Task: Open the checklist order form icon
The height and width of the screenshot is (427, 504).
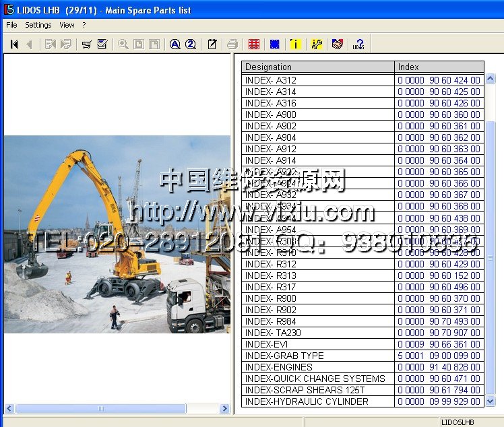Action: pos(102,44)
